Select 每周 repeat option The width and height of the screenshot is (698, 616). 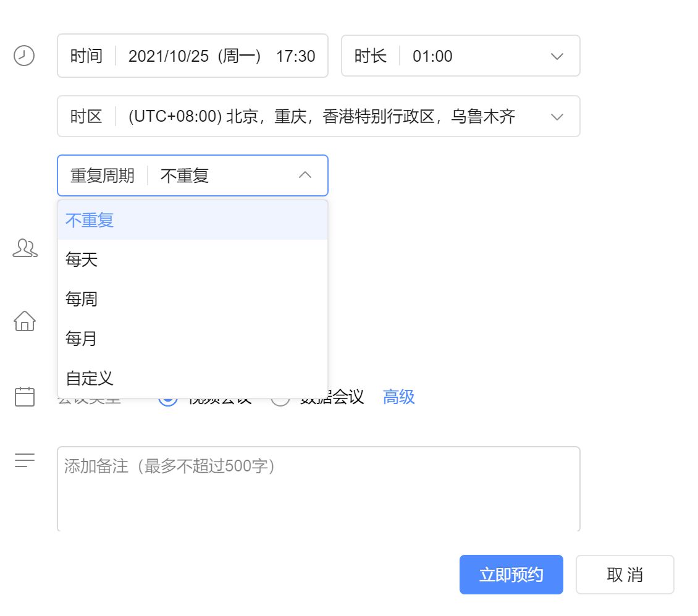[80, 299]
